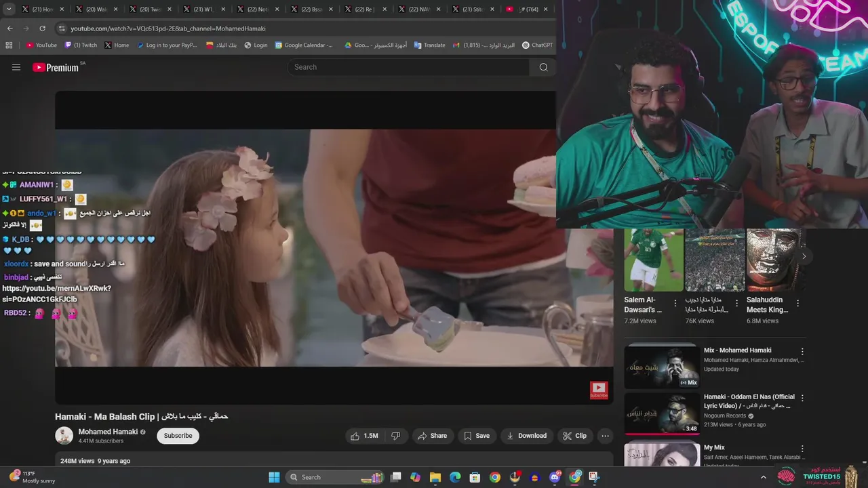Click the video player frame
Screen dimensions: 868x488
click(334, 247)
